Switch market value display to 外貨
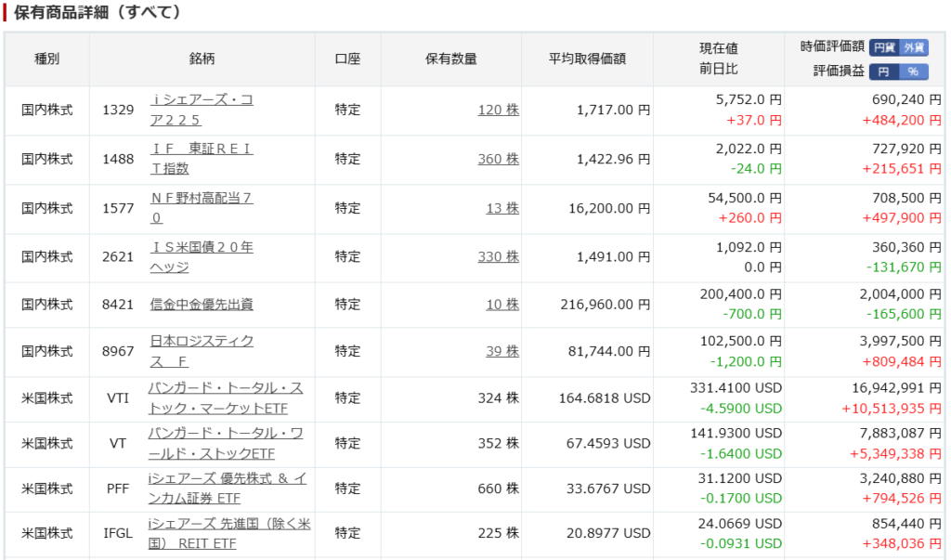The height and width of the screenshot is (560, 951). click(x=915, y=47)
